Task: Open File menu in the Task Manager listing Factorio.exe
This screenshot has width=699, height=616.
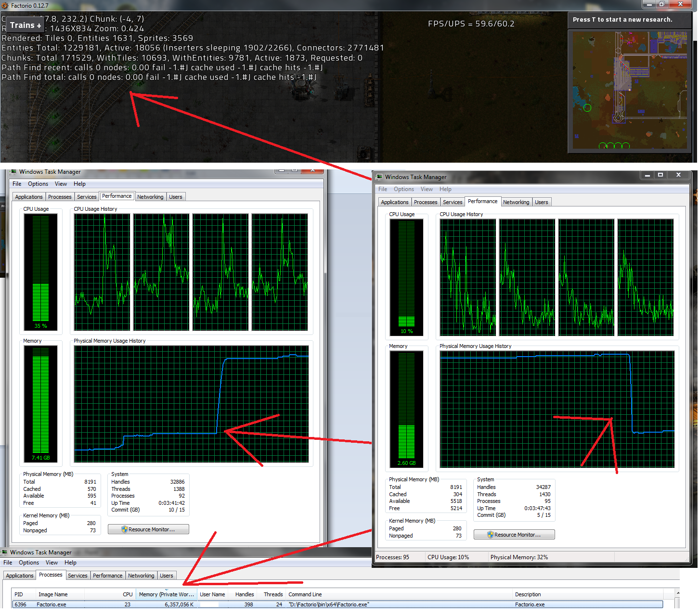Action: click(x=8, y=563)
